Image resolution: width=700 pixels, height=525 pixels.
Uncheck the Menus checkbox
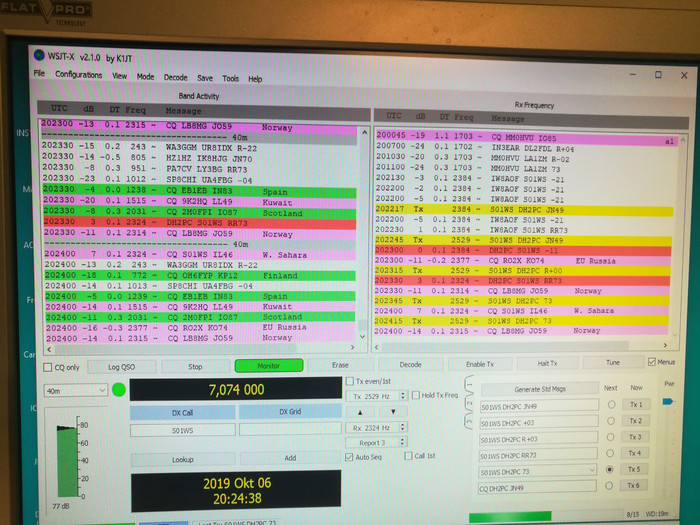[x=652, y=362]
